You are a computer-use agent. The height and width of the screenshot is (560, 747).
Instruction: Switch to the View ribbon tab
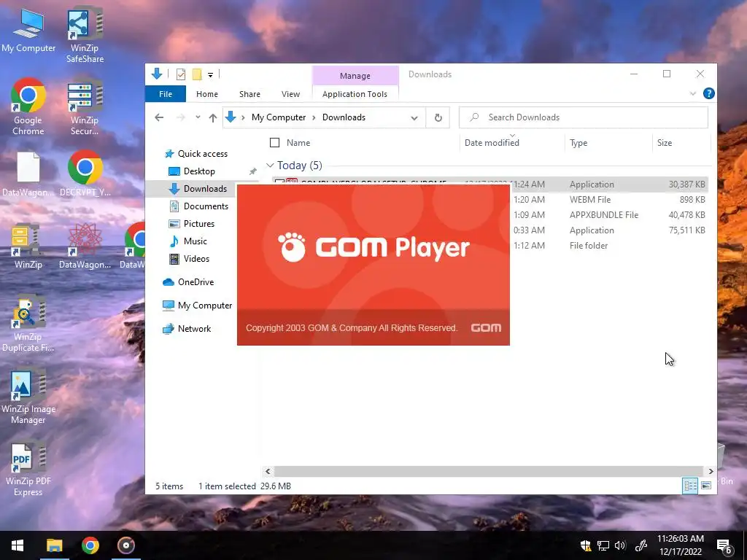[290, 94]
